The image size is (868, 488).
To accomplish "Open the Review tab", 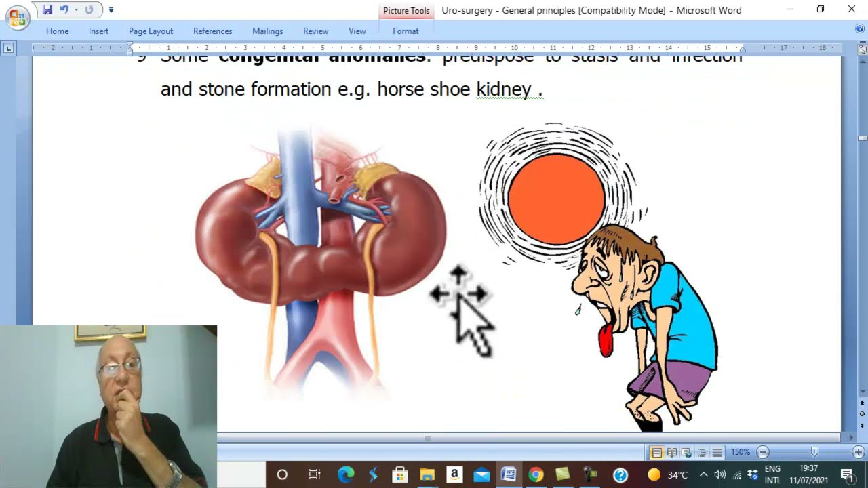I will point(315,30).
